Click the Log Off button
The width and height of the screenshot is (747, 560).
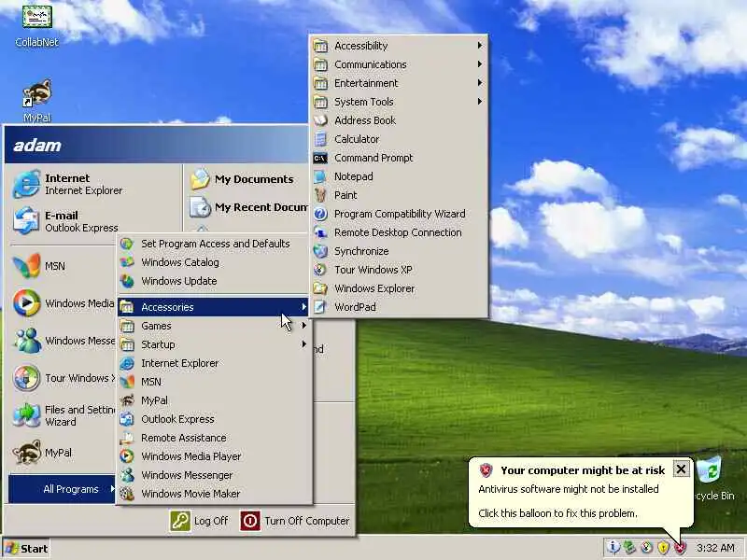click(200, 521)
